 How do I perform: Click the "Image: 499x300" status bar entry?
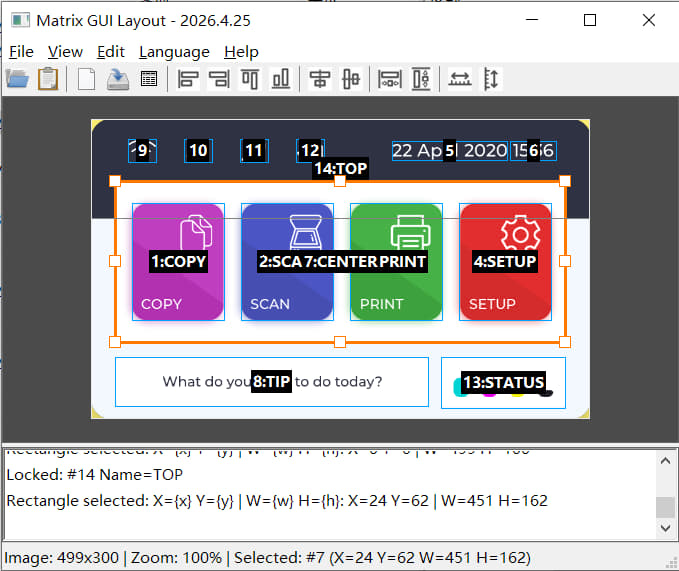(x=61, y=558)
